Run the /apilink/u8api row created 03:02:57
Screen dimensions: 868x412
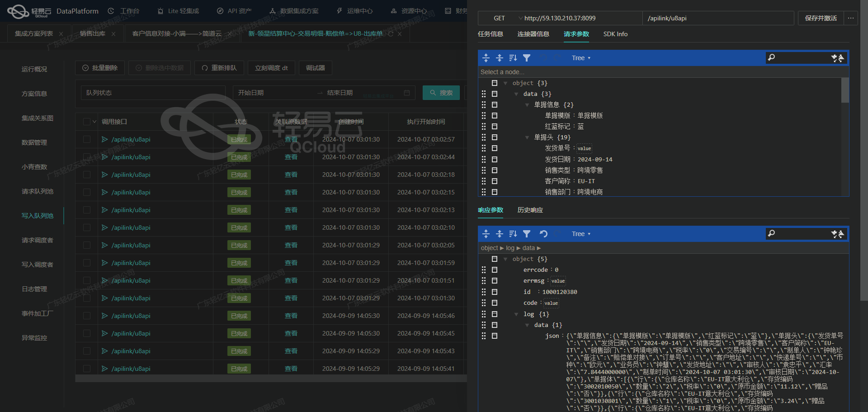click(x=104, y=139)
